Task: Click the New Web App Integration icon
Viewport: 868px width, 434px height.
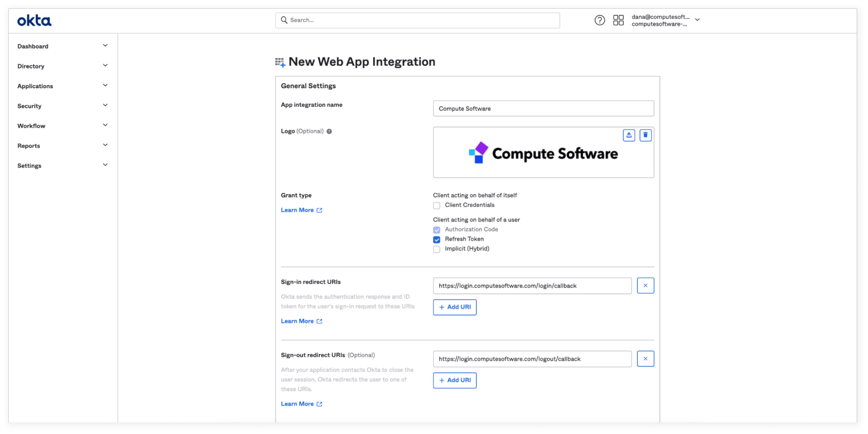Action: pyautogui.click(x=280, y=63)
